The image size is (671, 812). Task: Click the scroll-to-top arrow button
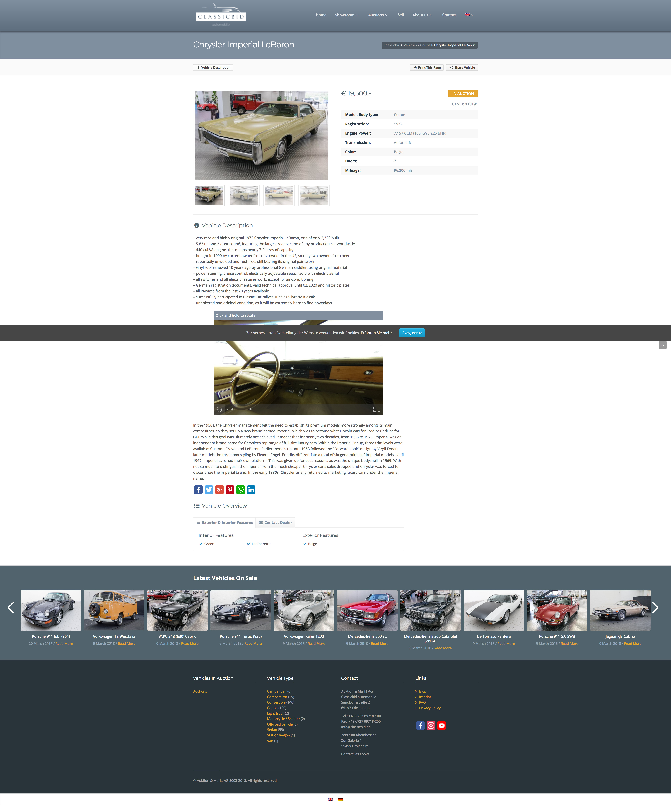coord(662,345)
